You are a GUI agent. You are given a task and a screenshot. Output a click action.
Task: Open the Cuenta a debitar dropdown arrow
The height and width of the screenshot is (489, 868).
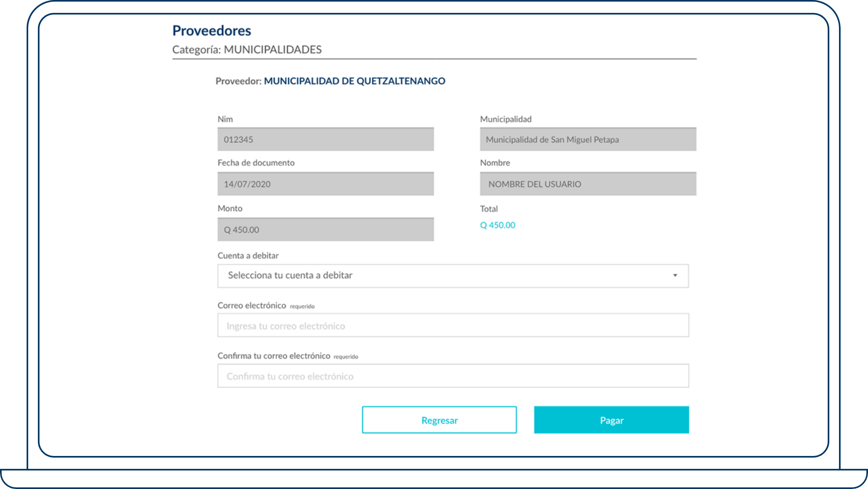point(675,276)
